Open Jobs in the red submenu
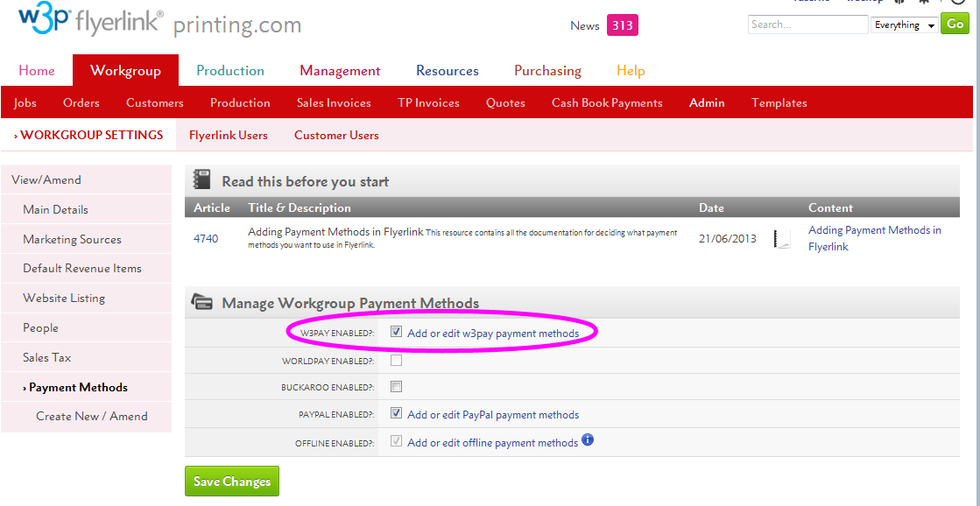 pos(25,103)
